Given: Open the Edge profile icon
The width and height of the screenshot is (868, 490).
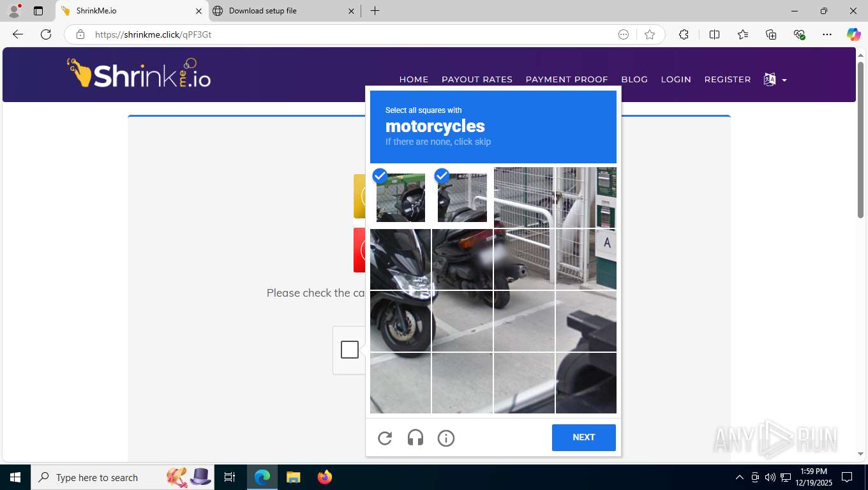Looking at the screenshot, I should coord(14,11).
